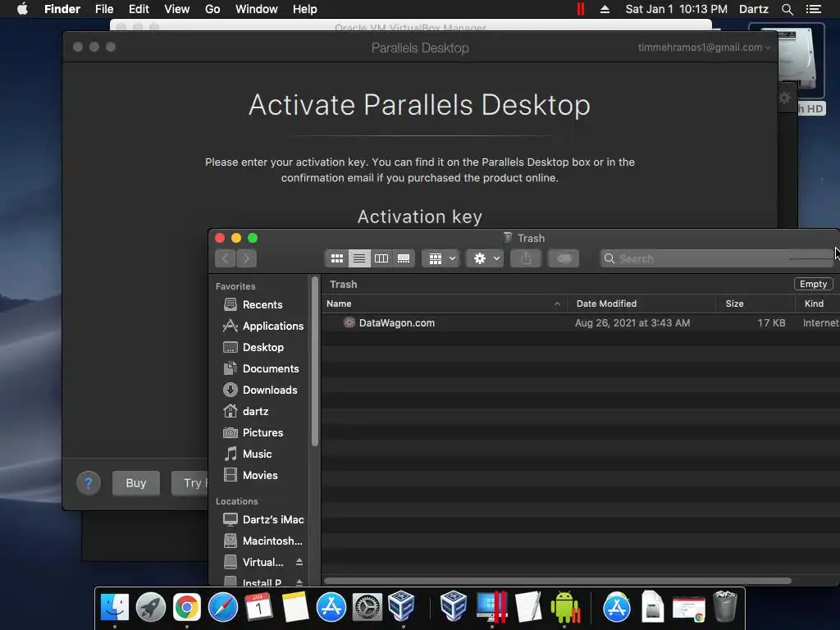Switch Trash window to gallery view
This screenshot has height=630, width=840.
coord(404,258)
